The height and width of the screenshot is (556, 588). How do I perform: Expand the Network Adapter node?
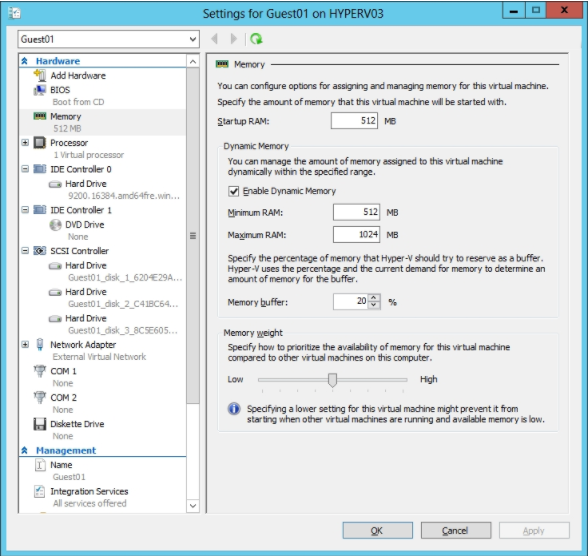[x=25, y=345]
